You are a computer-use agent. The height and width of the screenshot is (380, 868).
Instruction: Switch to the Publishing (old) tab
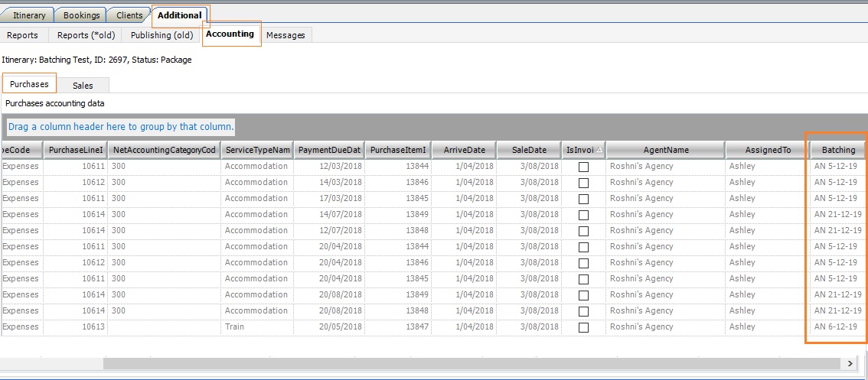click(162, 35)
